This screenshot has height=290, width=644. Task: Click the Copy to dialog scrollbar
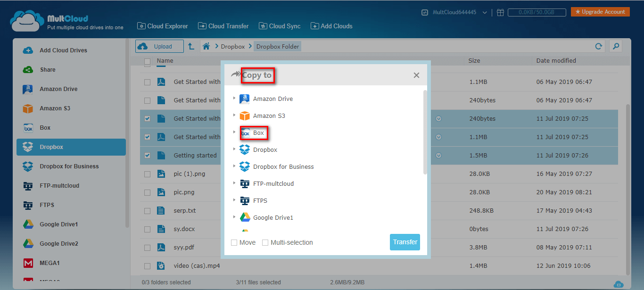pyautogui.click(x=425, y=132)
